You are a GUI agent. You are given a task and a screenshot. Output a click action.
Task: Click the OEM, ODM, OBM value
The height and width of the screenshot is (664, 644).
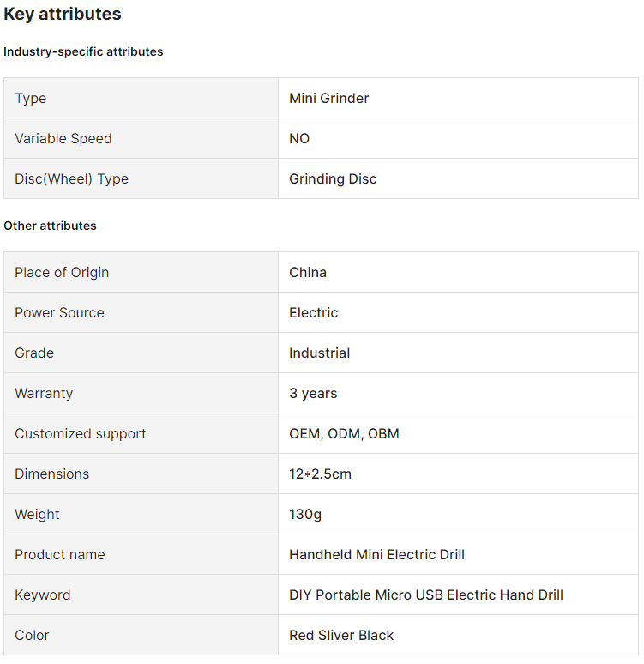pos(344,434)
